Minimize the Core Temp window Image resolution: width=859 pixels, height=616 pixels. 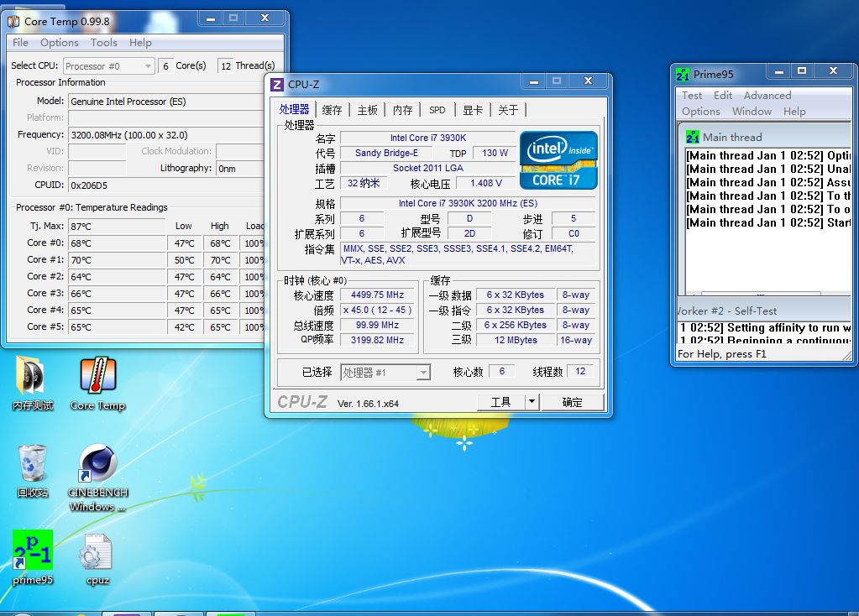tap(211, 18)
